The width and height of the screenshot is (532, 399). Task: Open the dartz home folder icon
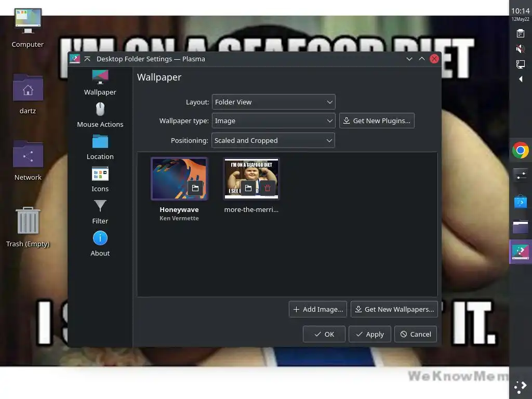pyautogui.click(x=28, y=95)
